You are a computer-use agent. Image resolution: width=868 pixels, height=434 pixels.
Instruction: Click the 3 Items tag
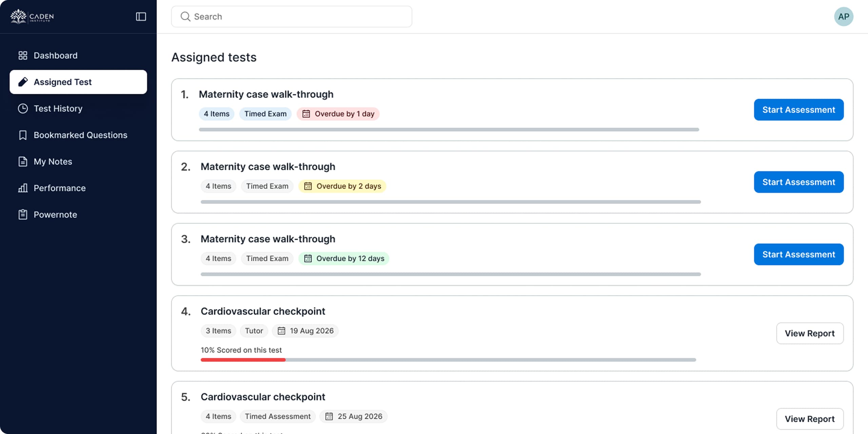tap(218, 331)
